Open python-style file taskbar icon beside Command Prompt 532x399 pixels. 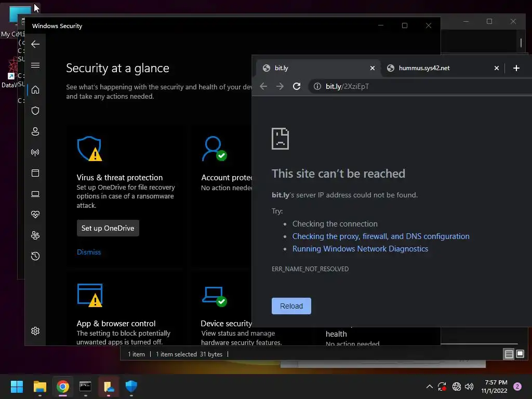point(109,387)
